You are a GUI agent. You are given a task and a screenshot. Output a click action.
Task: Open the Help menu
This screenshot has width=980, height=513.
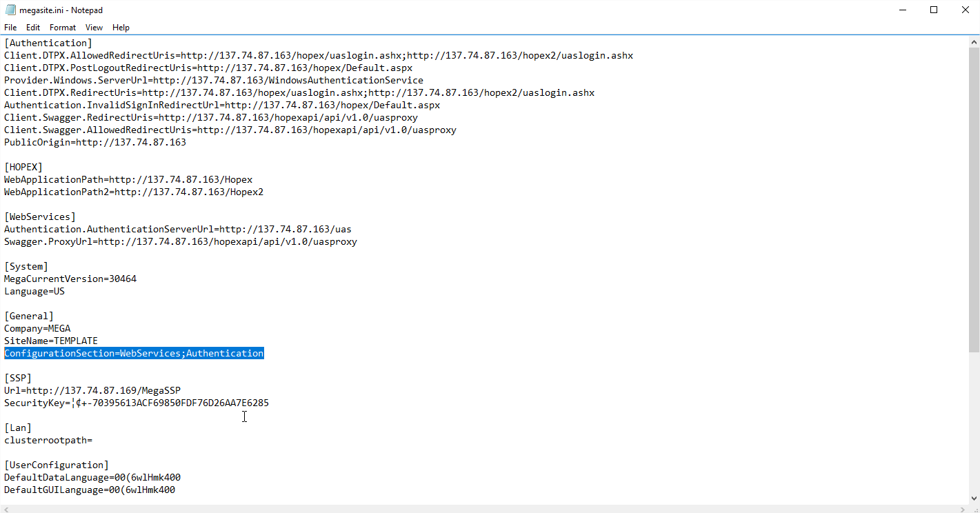[121, 28]
